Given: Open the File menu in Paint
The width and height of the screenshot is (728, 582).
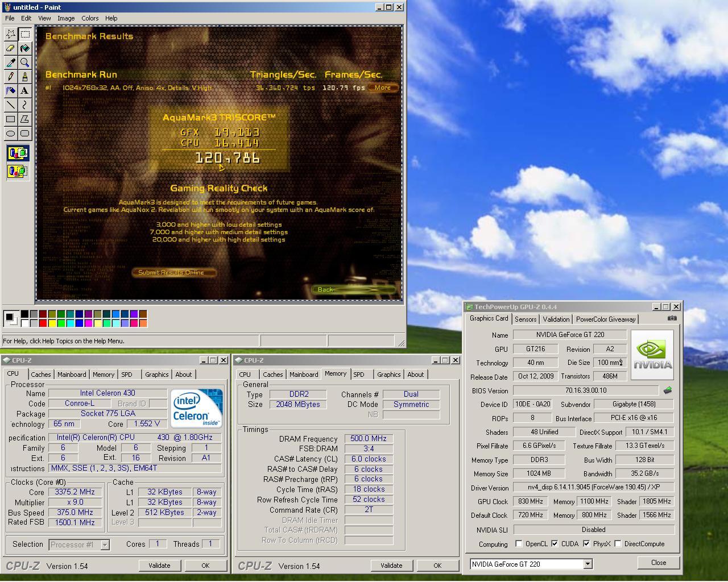Looking at the screenshot, I should 10,18.
